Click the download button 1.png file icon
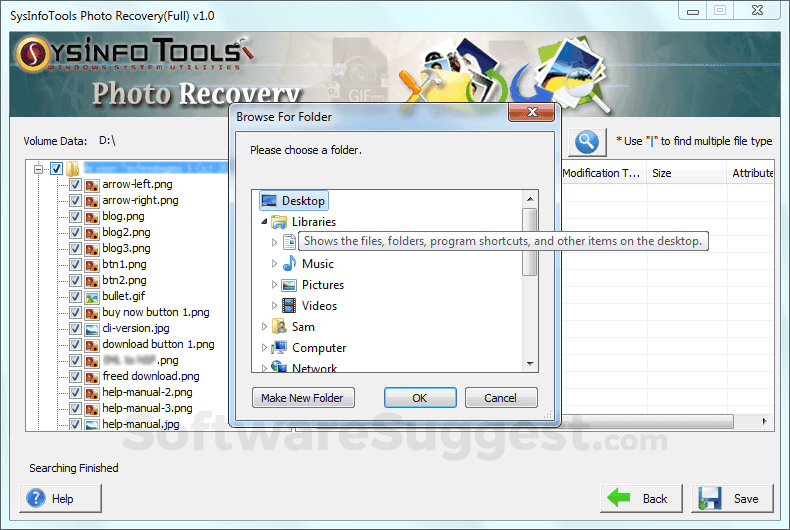Viewport: 790px width, 530px height. 92,345
